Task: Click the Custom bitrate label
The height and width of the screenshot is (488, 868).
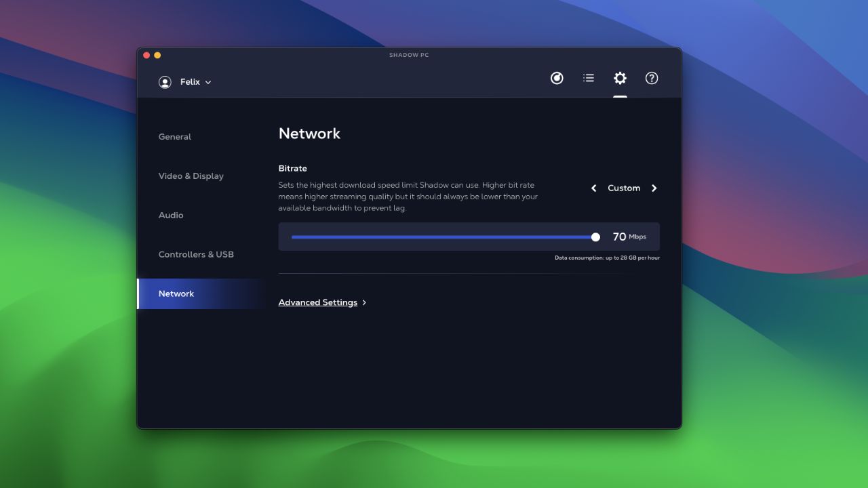Action: 624,188
